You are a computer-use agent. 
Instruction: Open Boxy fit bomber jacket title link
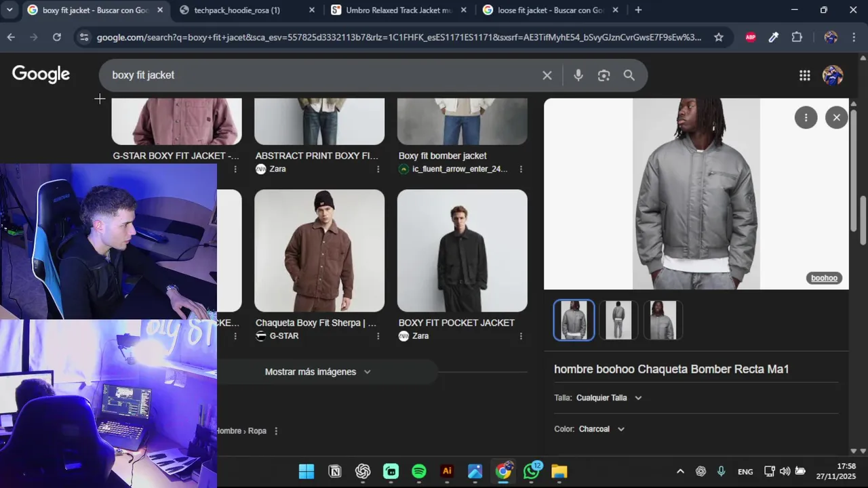pyautogui.click(x=443, y=156)
